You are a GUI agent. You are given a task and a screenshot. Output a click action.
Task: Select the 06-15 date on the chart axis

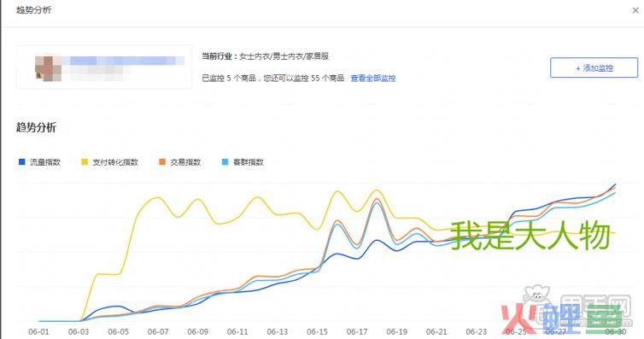click(317, 331)
